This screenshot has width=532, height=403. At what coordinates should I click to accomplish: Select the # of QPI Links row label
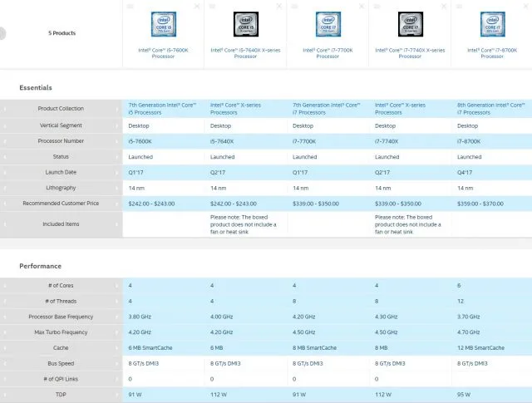click(61, 379)
